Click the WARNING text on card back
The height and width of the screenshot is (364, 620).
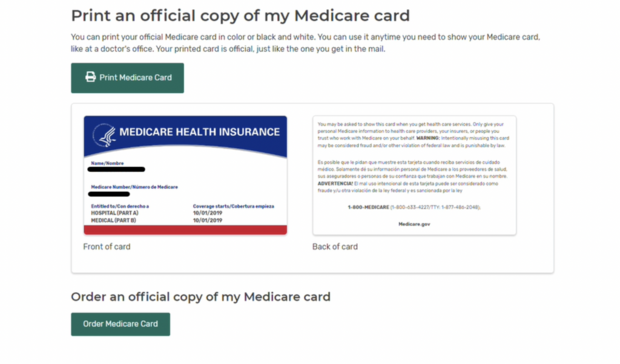coord(428,138)
